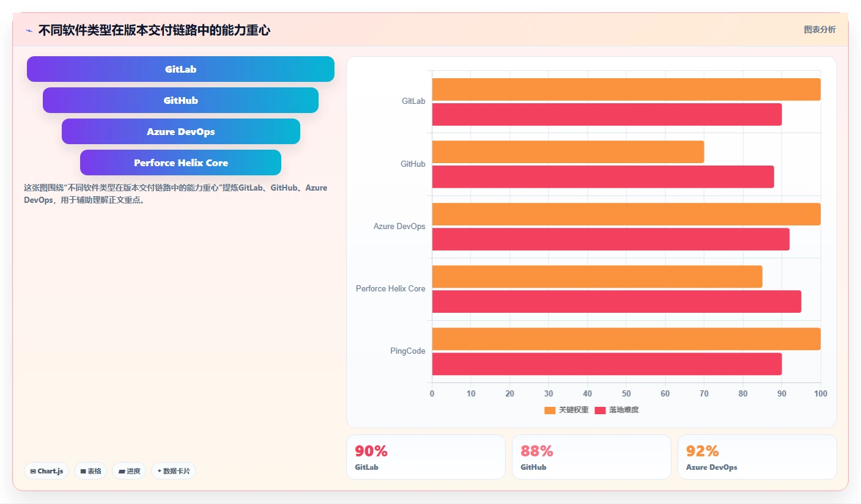
Task: Click the title 不同软件类型在版本交付链路中的能力重心
Action: coord(154,31)
